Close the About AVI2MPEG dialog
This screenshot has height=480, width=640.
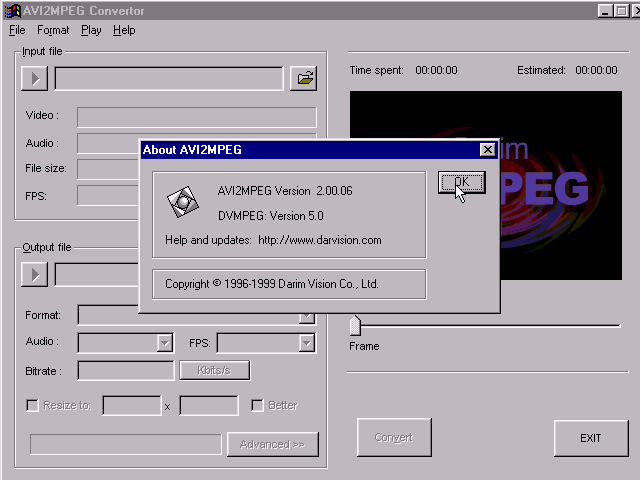[487, 150]
